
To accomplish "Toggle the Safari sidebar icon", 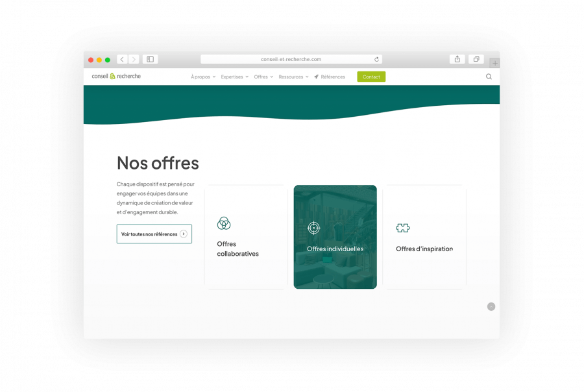I will (x=150, y=59).
